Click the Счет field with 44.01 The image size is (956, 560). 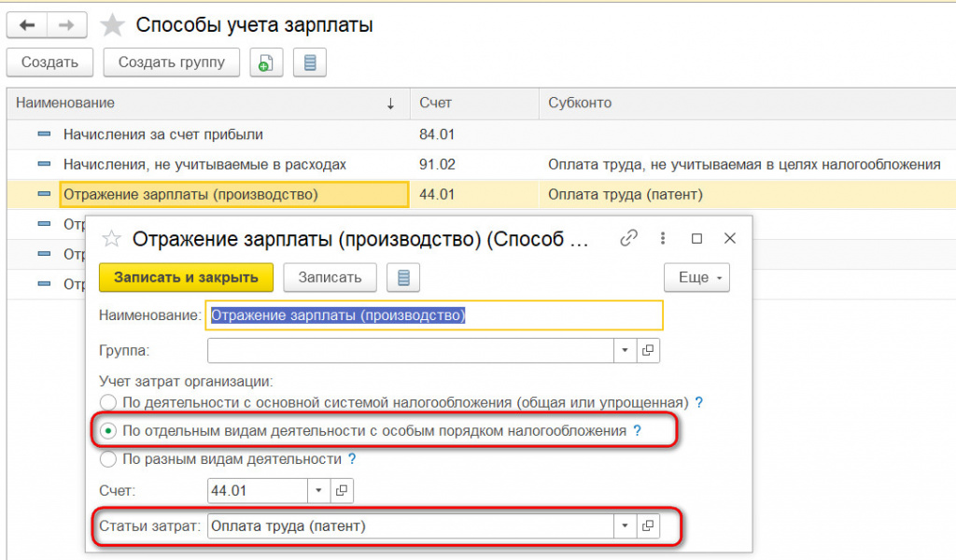258,491
